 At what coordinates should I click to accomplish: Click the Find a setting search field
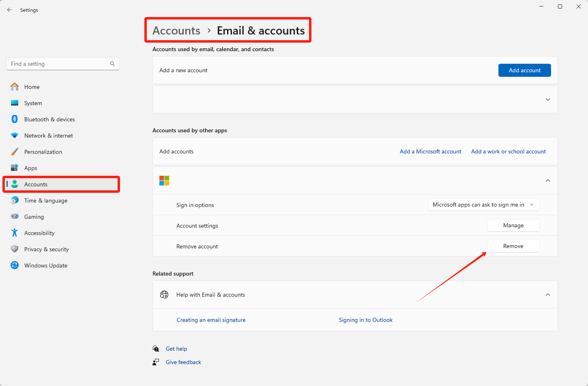(59, 64)
